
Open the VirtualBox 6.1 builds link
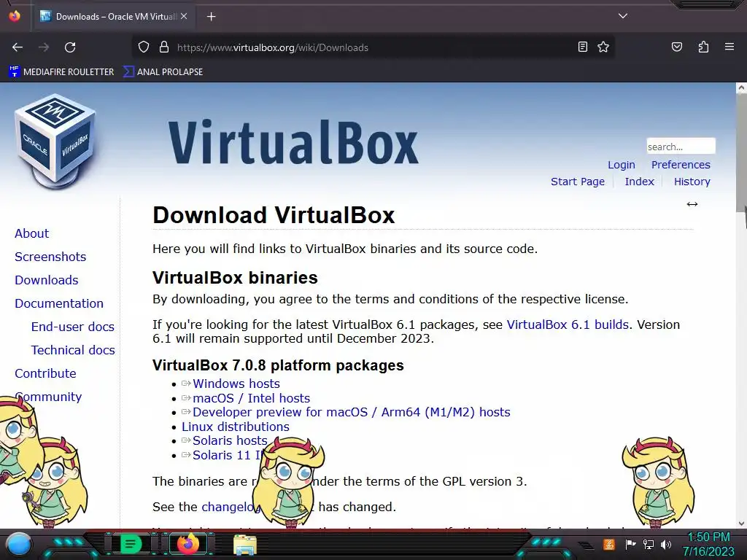[x=568, y=324]
